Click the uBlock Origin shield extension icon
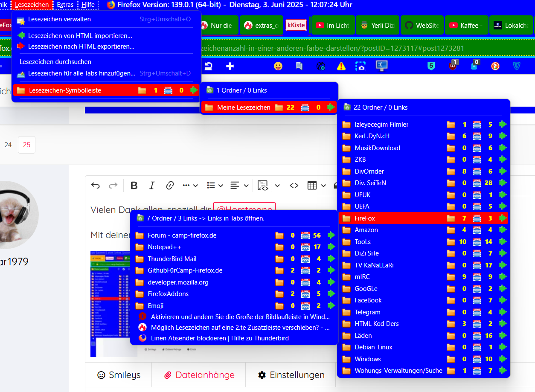The height and width of the screenshot is (392, 535). (x=453, y=66)
